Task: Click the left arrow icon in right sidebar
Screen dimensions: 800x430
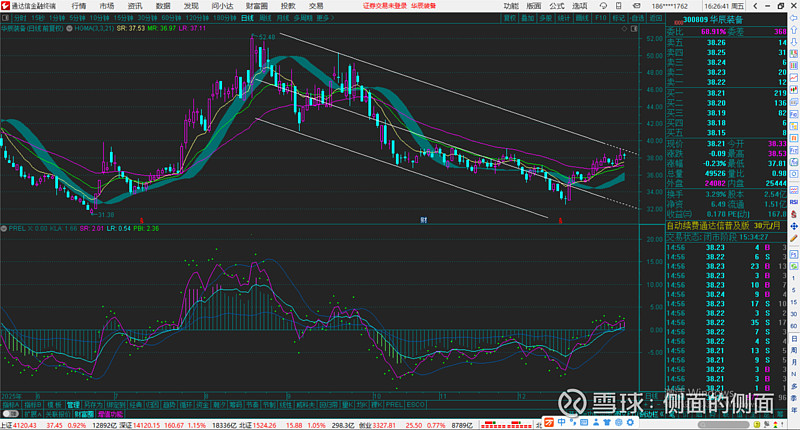Action: (x=794, y=18)
